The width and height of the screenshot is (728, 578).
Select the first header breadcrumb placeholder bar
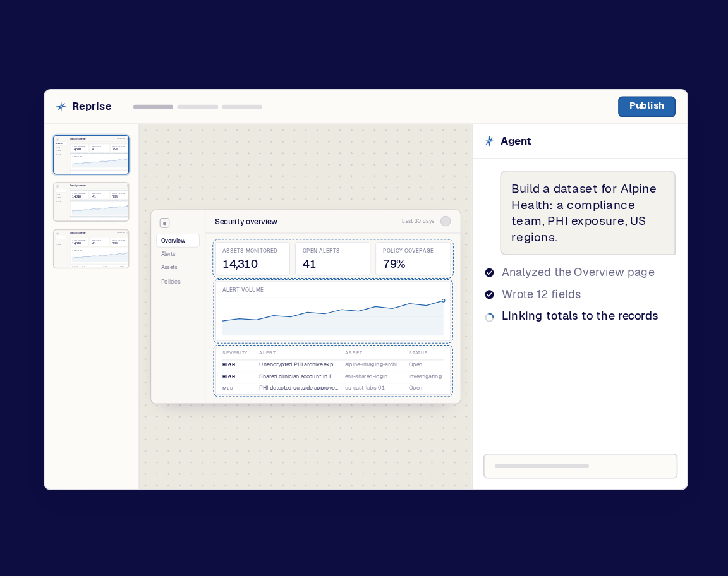153,107
